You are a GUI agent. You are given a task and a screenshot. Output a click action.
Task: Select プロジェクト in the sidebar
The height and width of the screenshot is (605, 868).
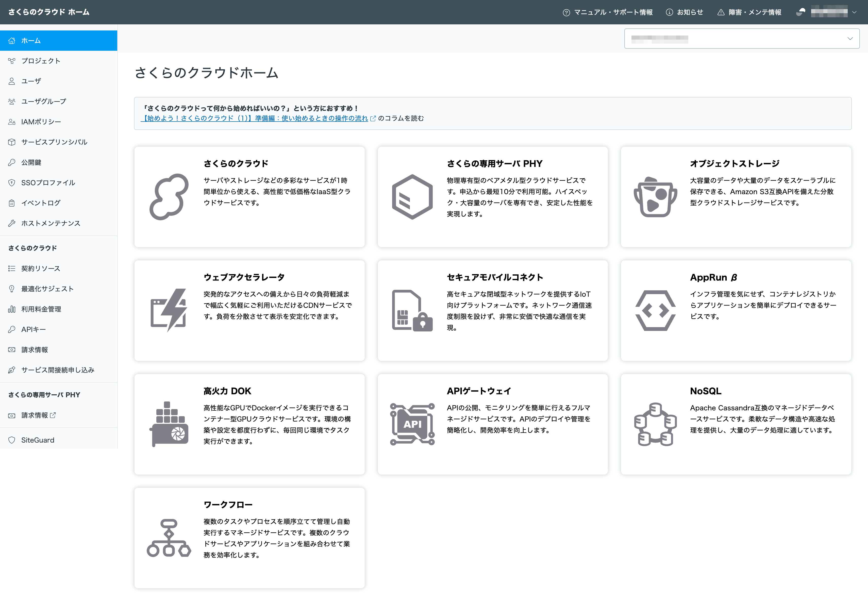tap(59, 61)
